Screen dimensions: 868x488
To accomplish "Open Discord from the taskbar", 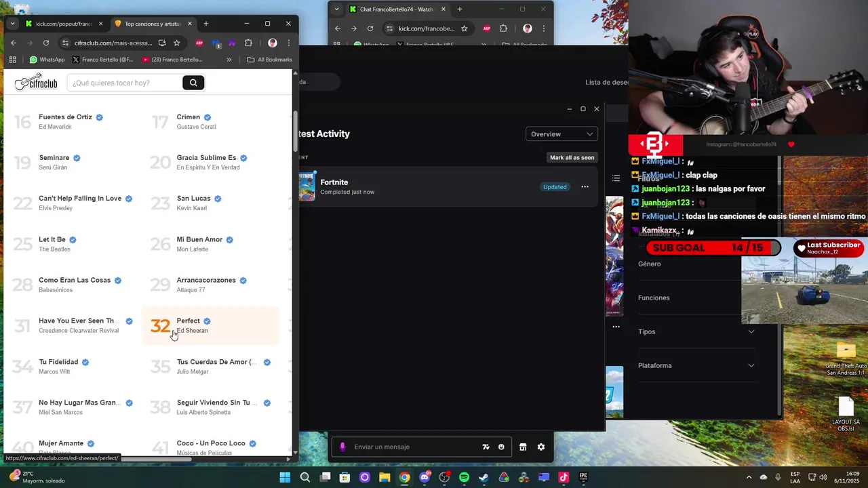I will pyautogui.click(x=425, y=477).
